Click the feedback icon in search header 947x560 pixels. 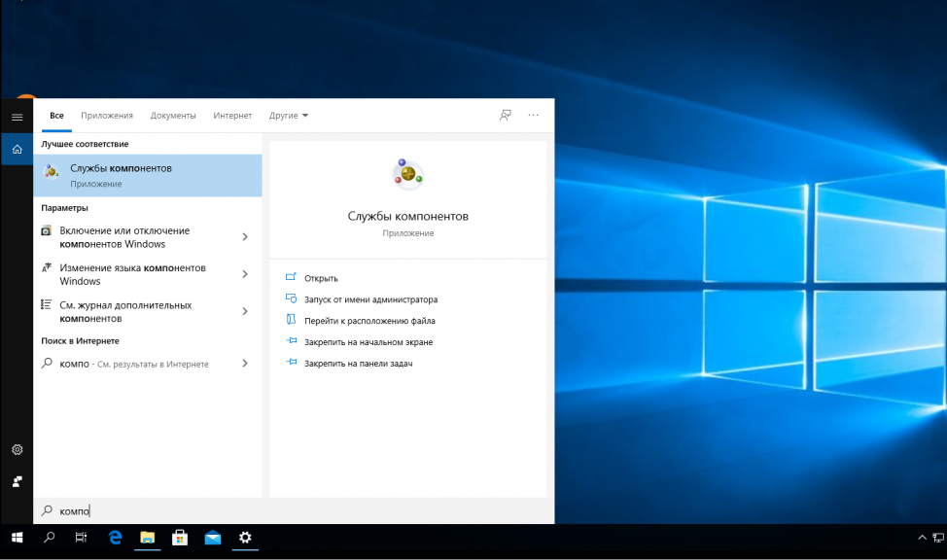[505, 115]
